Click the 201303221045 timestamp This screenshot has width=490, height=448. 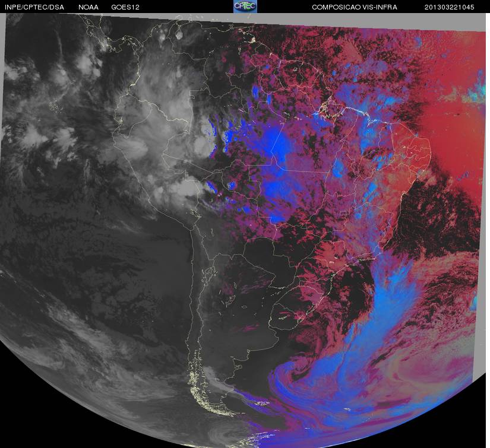pos(449,7)
